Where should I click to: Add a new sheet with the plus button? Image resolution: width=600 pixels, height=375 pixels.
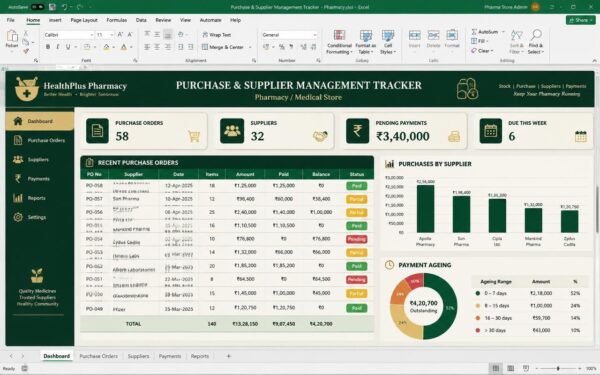click(x=228, y=356)
